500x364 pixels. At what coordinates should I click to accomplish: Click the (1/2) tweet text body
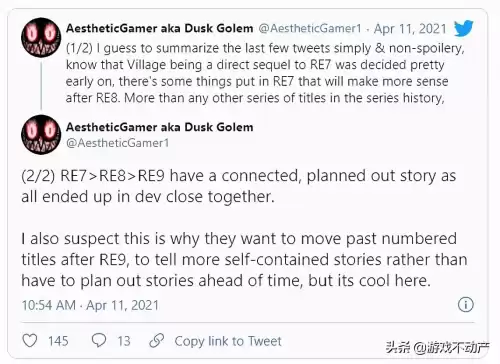tap(265, 73)
